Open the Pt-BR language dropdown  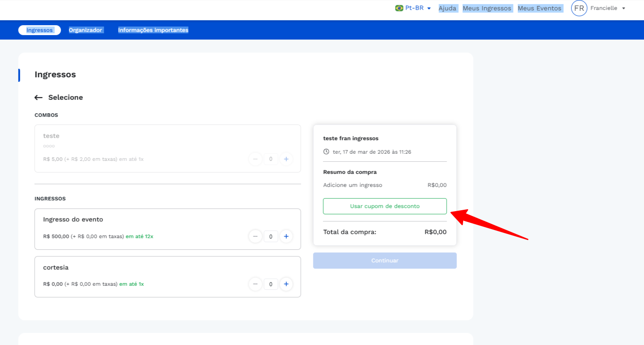click(418, 8)
